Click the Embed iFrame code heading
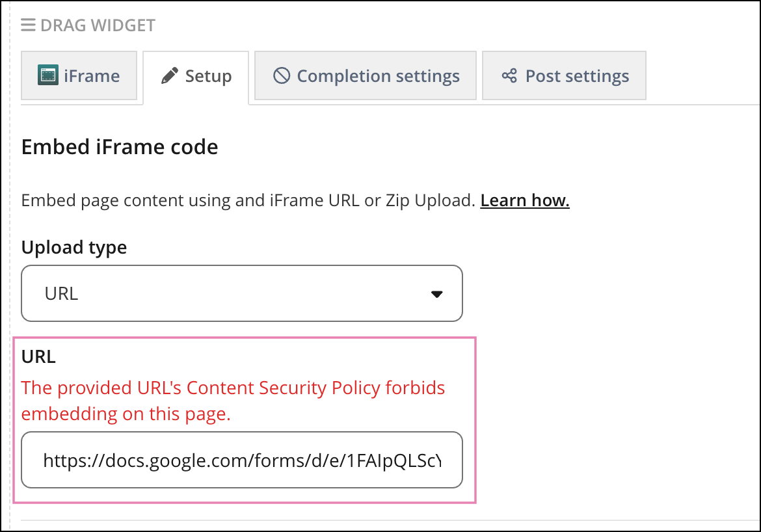Screen dimensions: 761x532 [120, 147]
